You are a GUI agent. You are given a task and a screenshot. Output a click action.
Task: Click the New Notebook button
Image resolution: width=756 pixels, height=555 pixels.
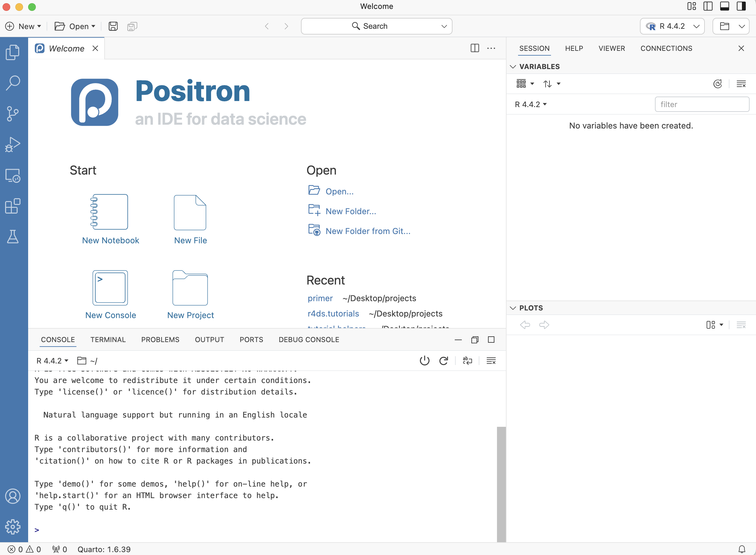pos(111,219)
